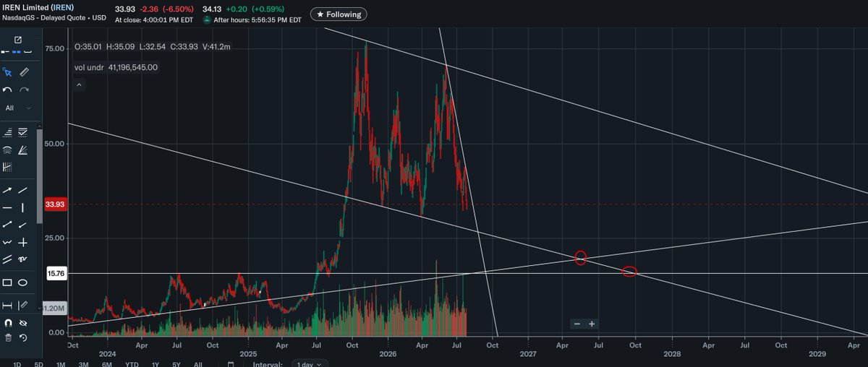Select the cursor pointer tool

click(x=7, y=72)
